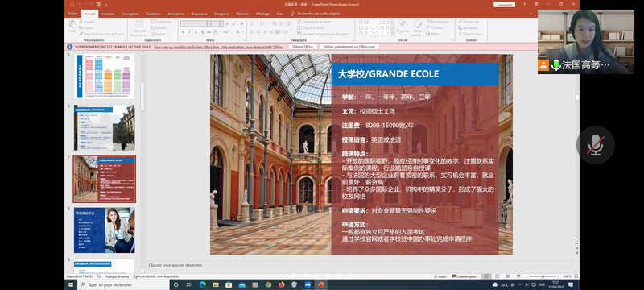Image resolution: width=644 pixels, height=290 pixels.
Task: Select slide 6 thumbnail
Action: 105,128
